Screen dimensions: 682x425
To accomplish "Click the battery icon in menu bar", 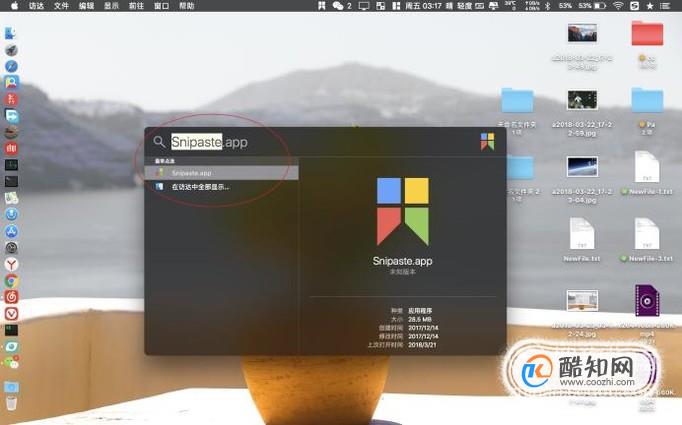I will (x=600, y=6).
